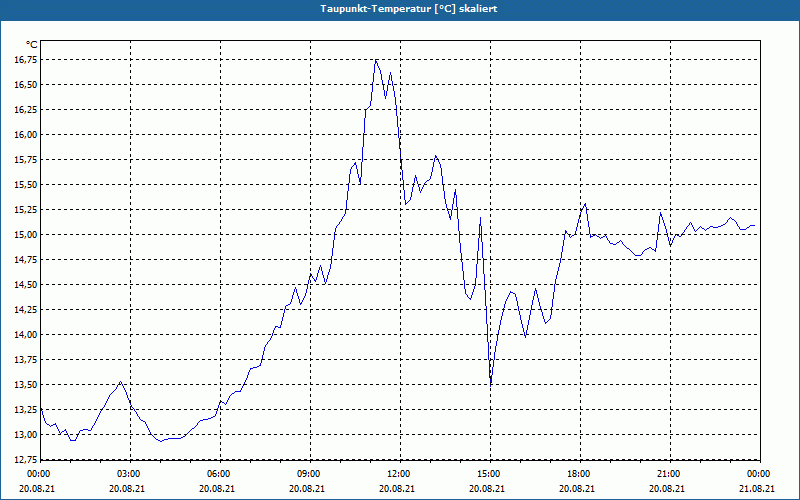Viewport: 800px width, 500px height.
Task: Click the y-axis value '15,25'
Action: 26,210
